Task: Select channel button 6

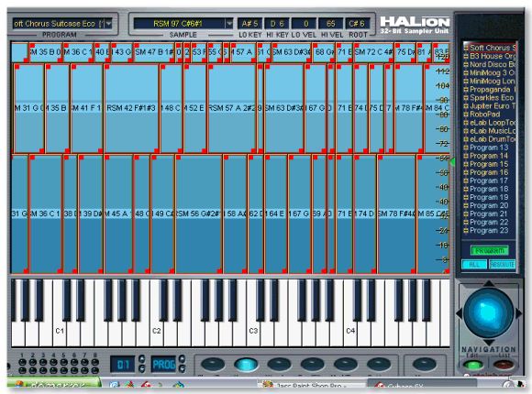Action: click(x=74, y=362)
